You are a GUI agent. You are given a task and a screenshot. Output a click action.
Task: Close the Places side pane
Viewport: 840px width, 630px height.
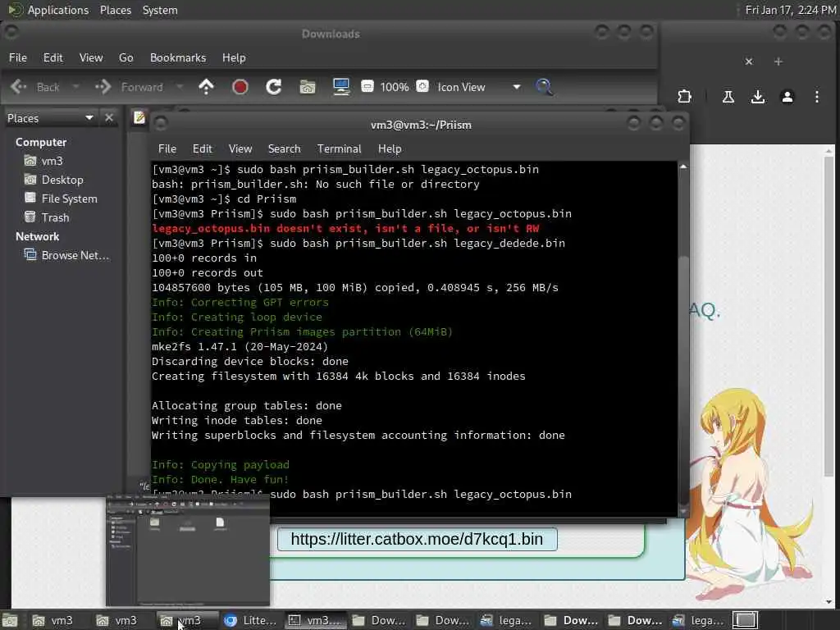tap(109, 118)
